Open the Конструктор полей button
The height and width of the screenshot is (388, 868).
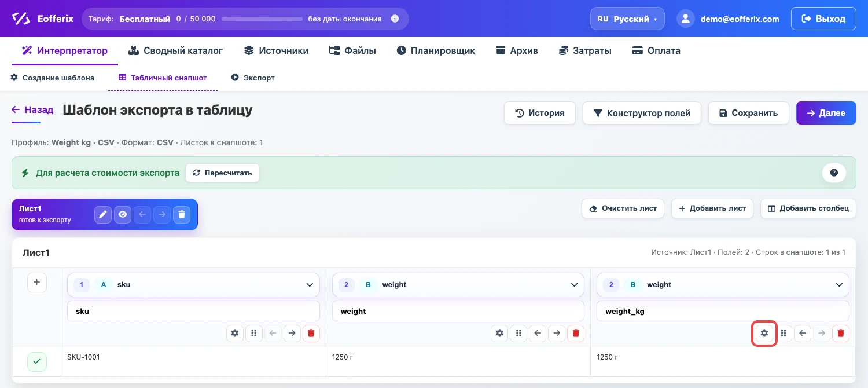tap(642, 113)
